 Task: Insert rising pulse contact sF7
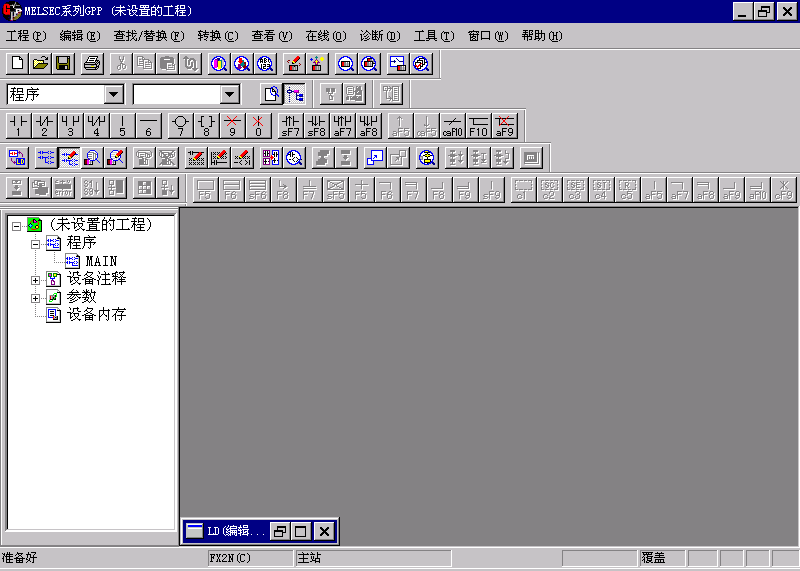(x=290, y=125)
